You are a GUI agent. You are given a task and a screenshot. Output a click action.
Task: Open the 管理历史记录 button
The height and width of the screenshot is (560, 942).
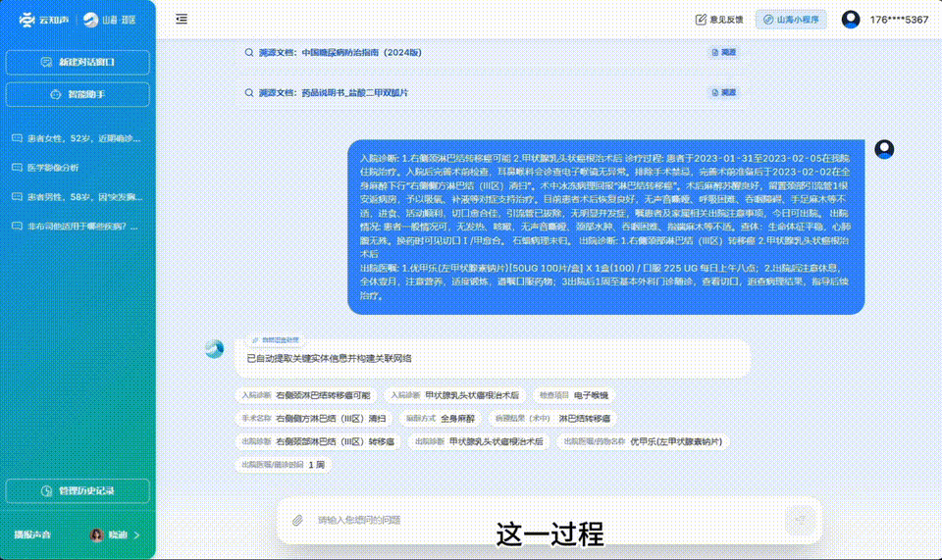[x=78, y=490]
